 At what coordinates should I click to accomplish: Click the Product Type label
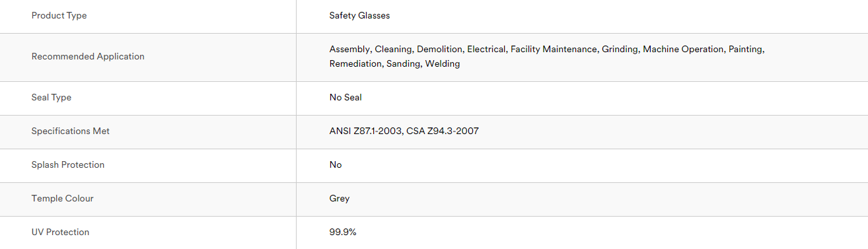[x=59, y=16]
